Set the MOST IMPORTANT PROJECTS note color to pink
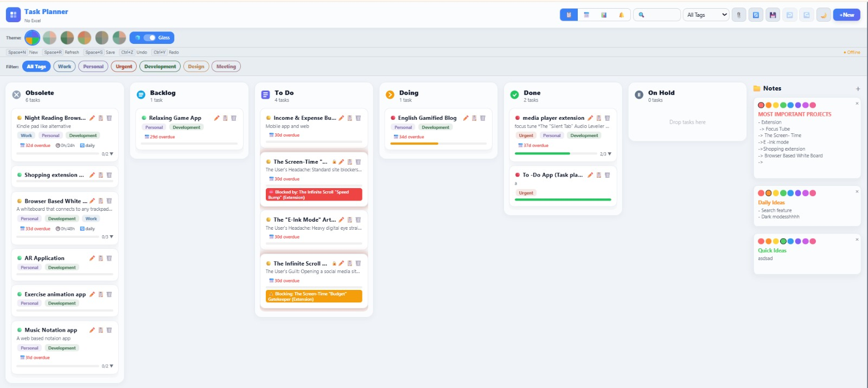 [813, 105]
